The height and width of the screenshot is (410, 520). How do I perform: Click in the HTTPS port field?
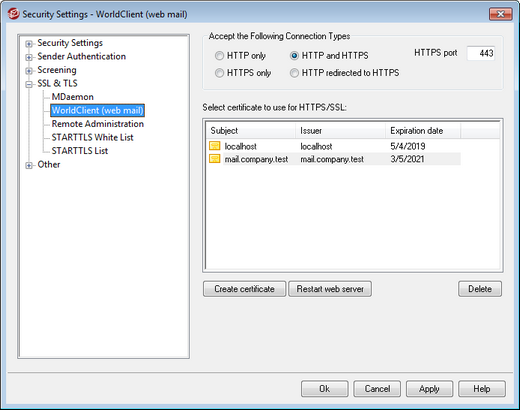click(x=481, y=53)
